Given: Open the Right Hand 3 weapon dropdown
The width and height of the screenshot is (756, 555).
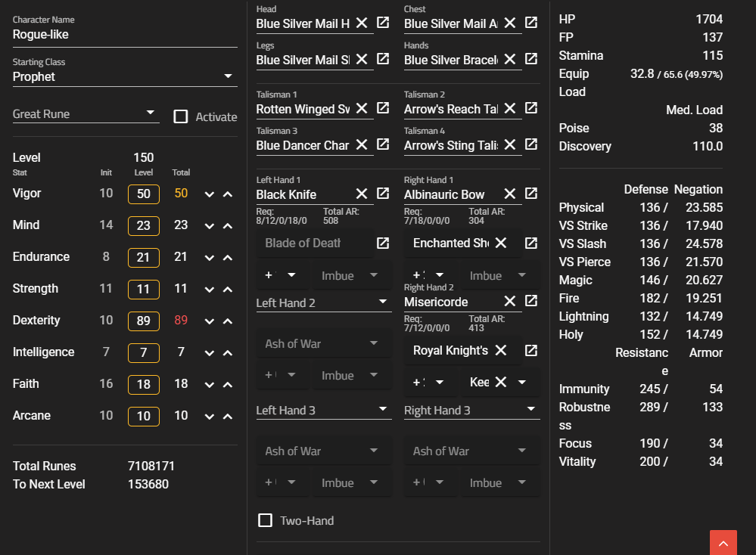Looking at the screenshot, I should coord(530,410).
